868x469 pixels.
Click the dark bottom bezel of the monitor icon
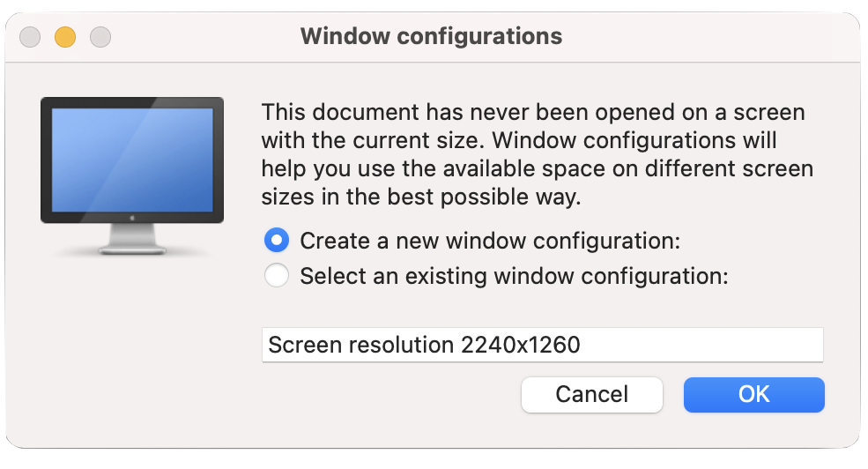point(88,214)
